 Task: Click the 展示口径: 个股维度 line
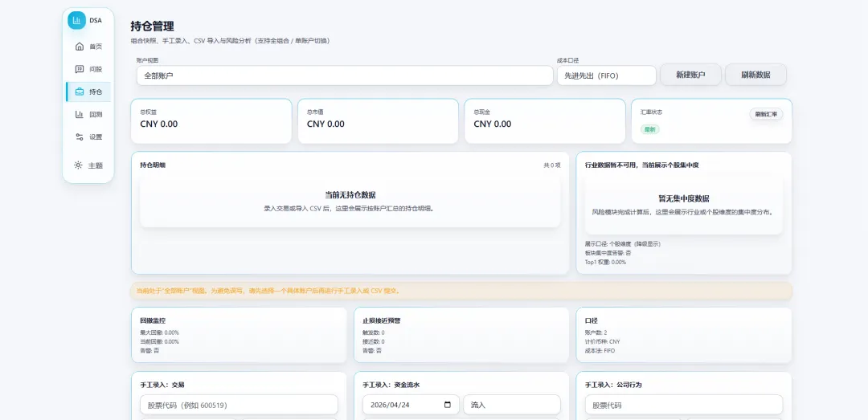tap(623, 243)
